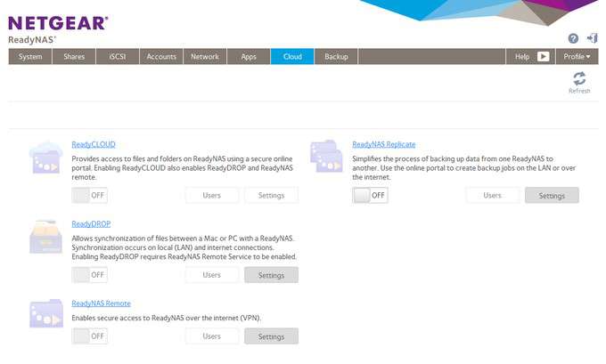Open the Backup tab

click(336, 57)
